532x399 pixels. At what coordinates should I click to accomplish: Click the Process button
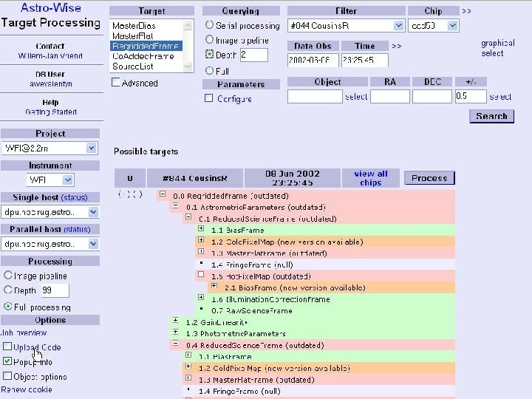pyautogui.click(x=429, y=178)
